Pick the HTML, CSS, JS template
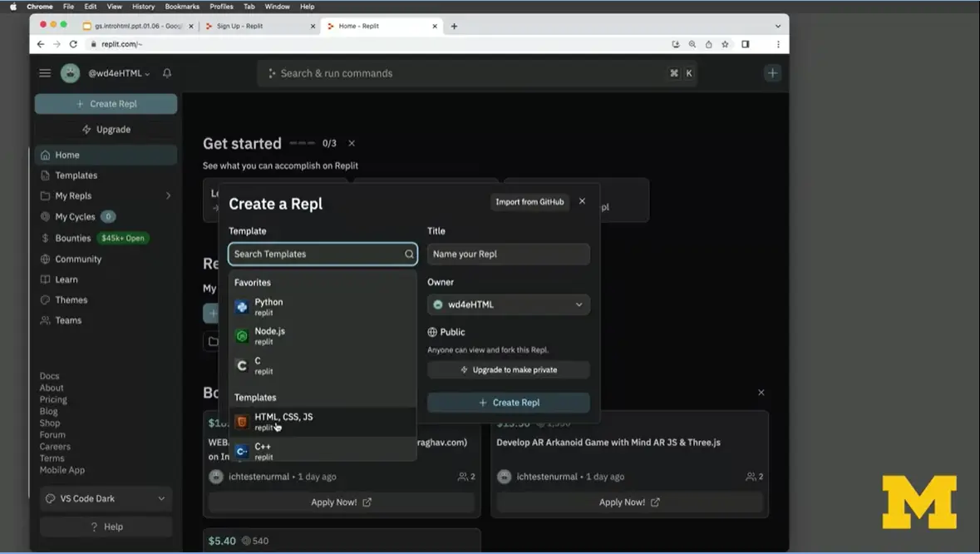 coord(323,422)
